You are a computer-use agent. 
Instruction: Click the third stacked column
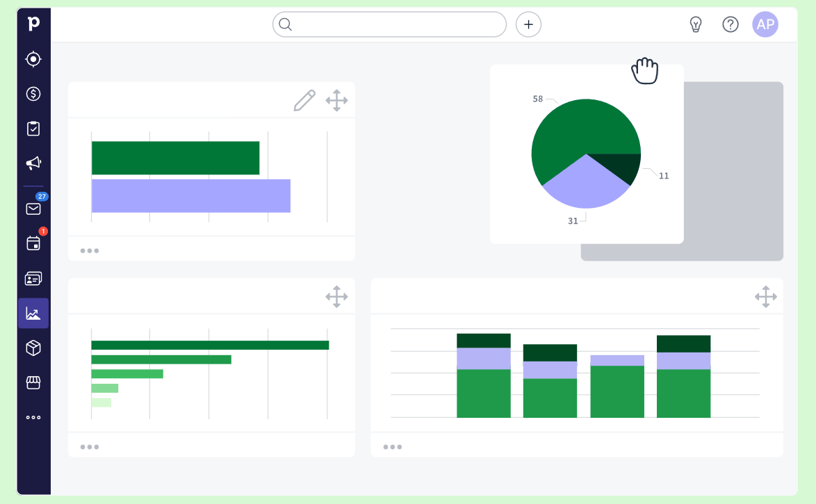(x=617, y=387)
